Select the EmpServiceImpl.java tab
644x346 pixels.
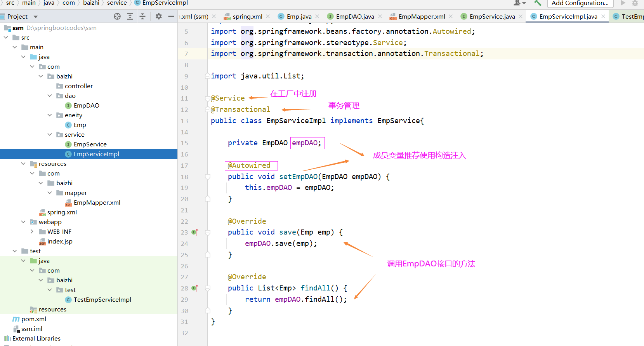coord(568,16)
